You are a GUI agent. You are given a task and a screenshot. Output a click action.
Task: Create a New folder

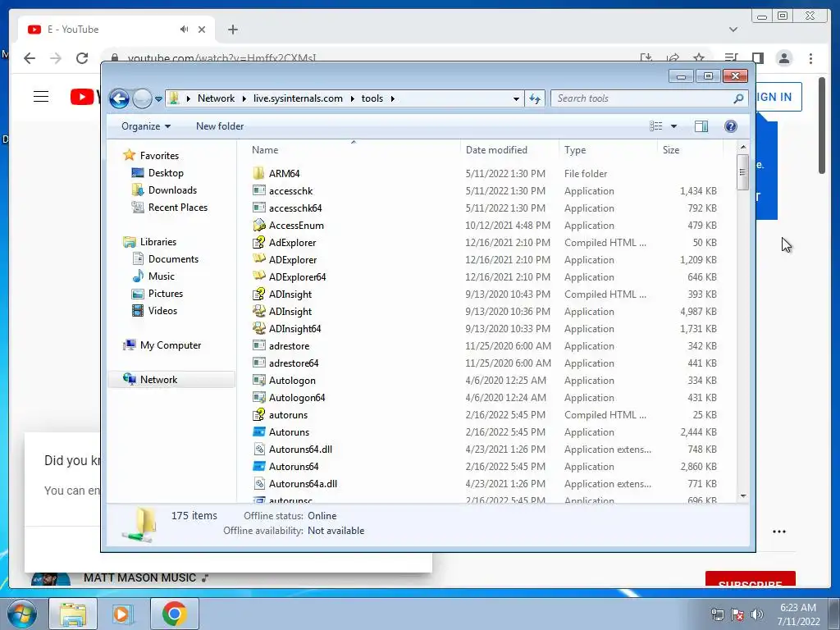click(220, 126)
